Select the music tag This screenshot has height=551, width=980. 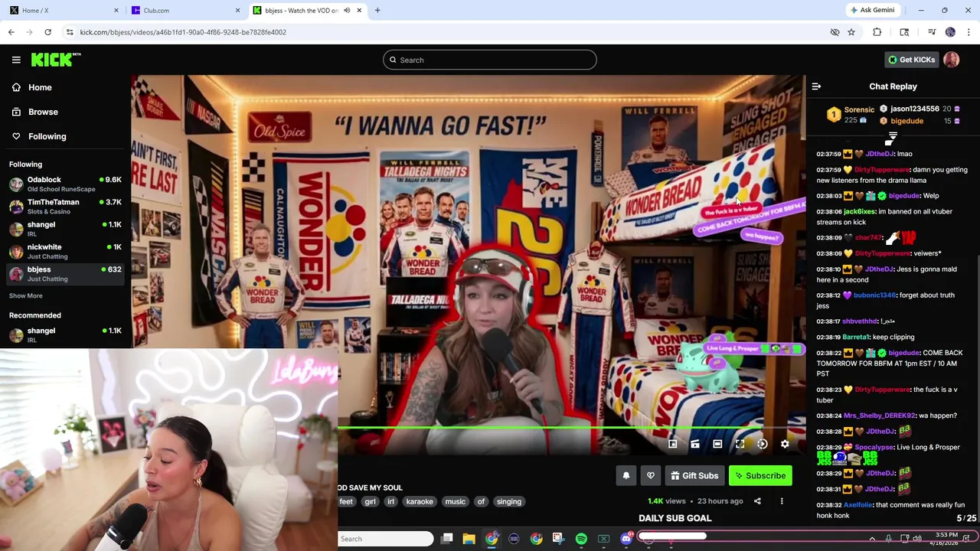point(455,501)
